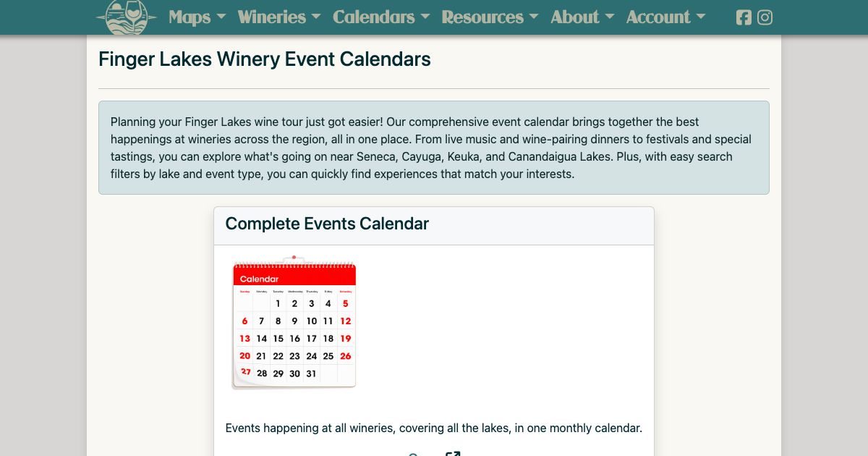
Task: Click the Account dropdown caret icon
Action: tap(699, 17)
